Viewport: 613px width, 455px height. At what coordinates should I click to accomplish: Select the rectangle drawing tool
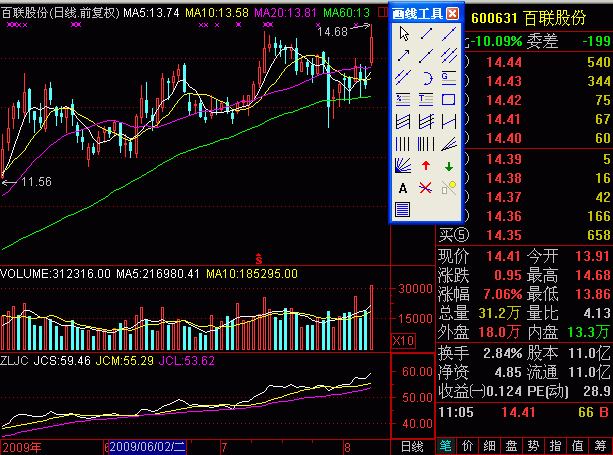tap(449, 100)
